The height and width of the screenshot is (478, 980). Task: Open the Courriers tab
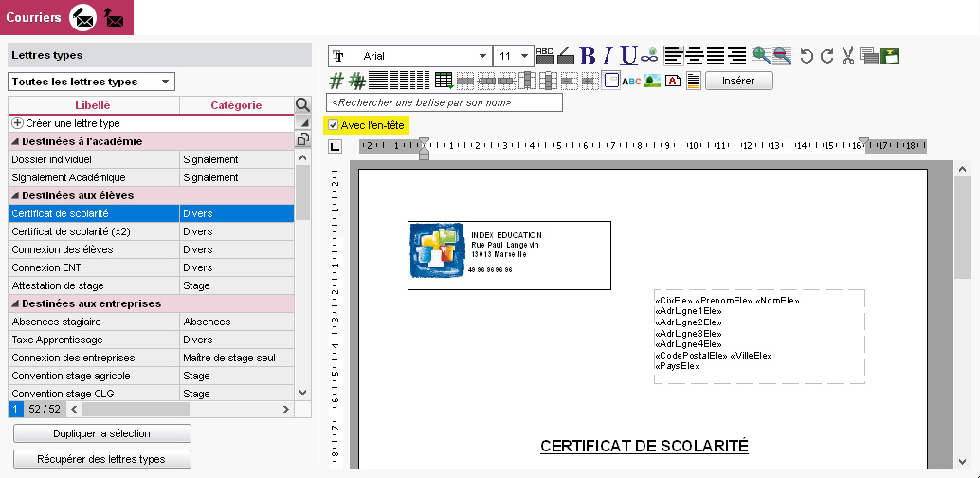click(34, 17)
